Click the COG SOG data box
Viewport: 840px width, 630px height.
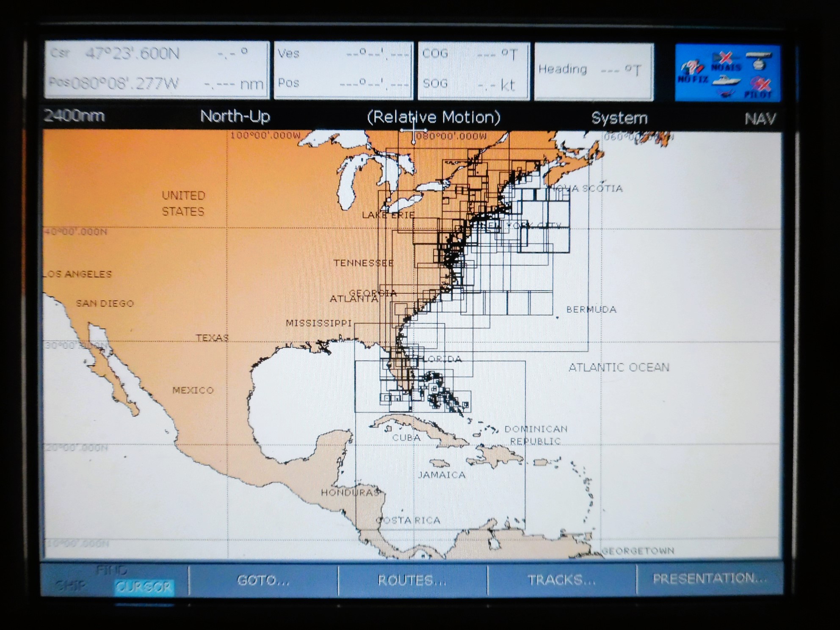pyautogui.click(x=473, y=70)
